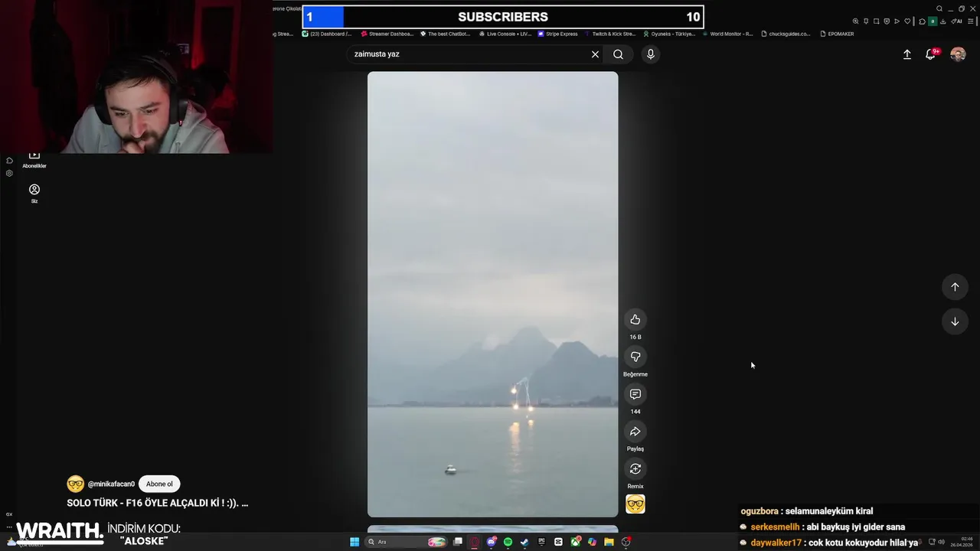The height and width of the screenshot is (551, 980).
Task: Start voice search with microphone icon
Action: [x=650, y=54]
